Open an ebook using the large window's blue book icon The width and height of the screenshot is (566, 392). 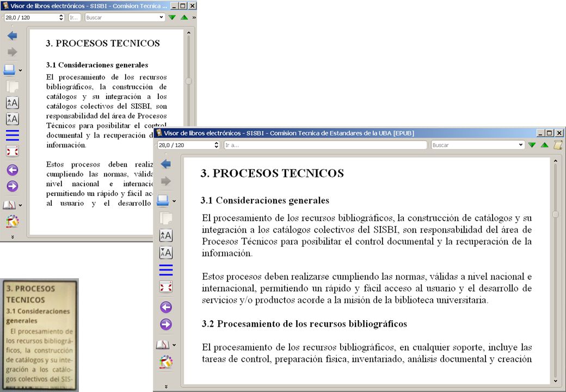click(x=163, y=200)
